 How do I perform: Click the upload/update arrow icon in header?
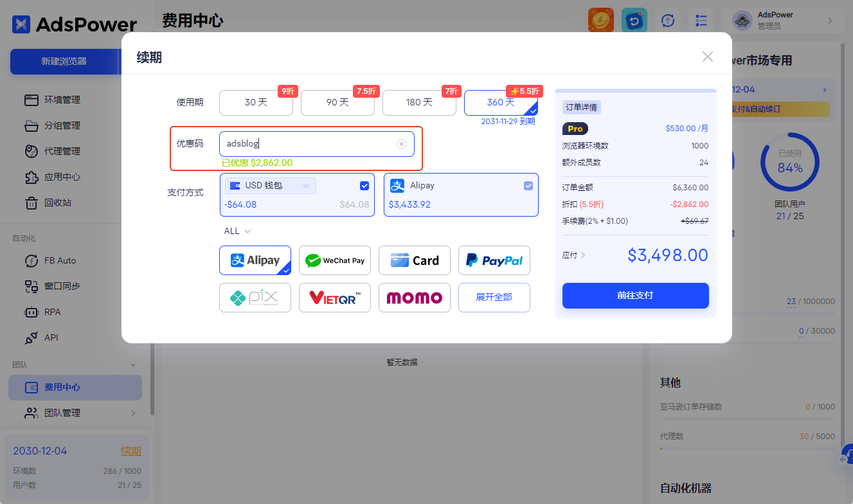click(668, 21)
